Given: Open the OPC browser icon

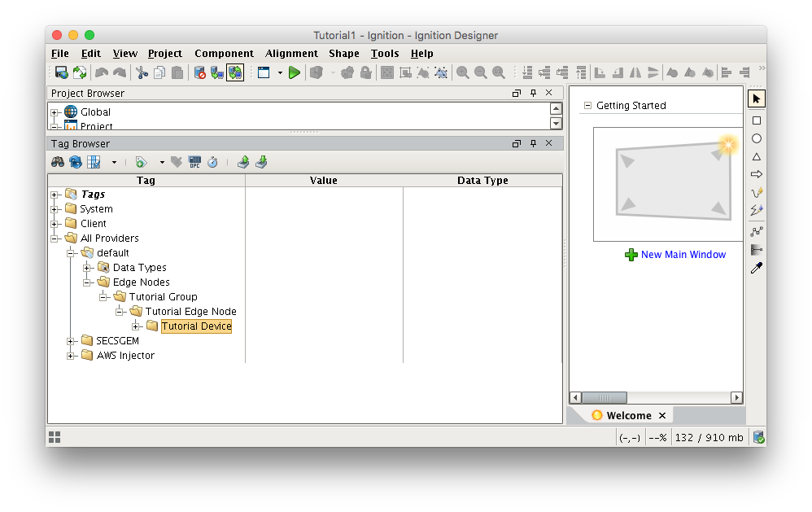Looking at the screenshot, I should [194, 162].
